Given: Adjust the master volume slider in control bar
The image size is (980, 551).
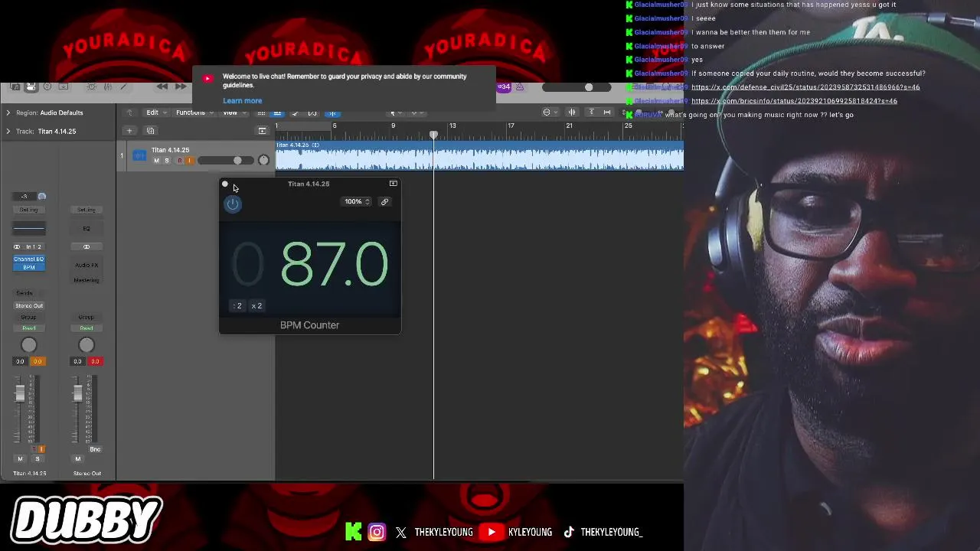Looking at the screenshot, I should pos(577,87).
